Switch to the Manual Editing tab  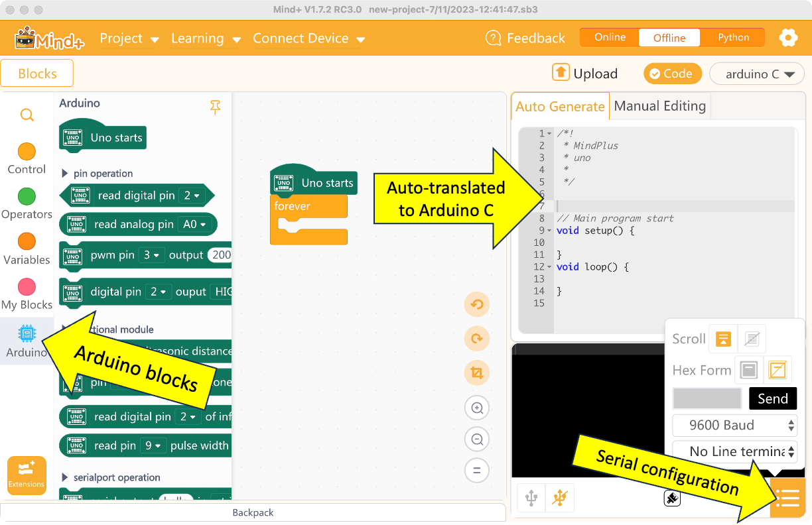coord(659,106)
